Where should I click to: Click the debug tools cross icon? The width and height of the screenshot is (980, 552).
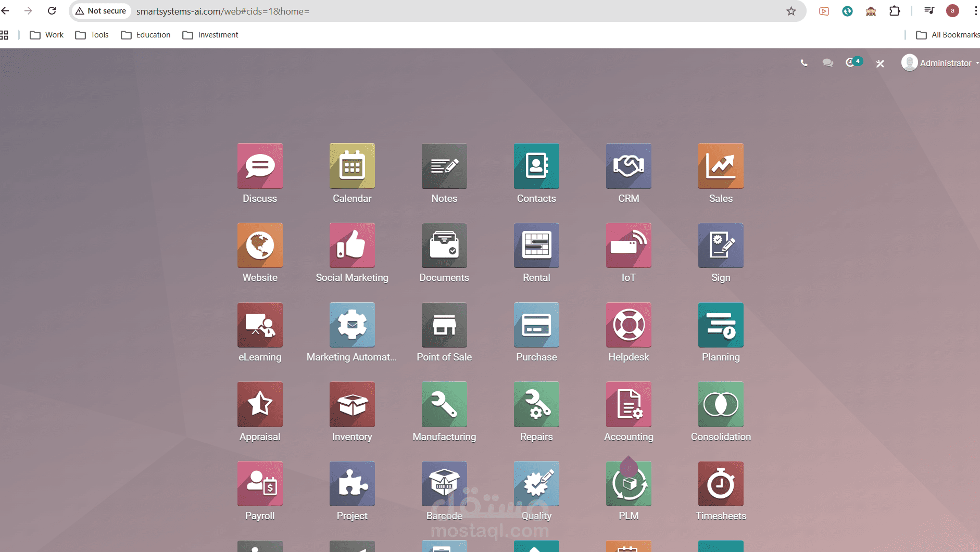pos(880,63)
